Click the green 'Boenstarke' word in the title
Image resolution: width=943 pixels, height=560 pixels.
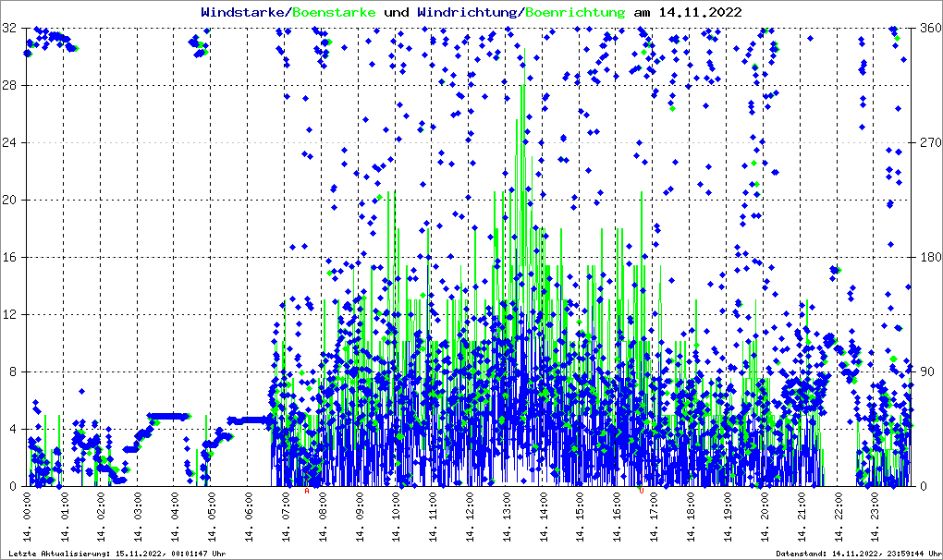point(334,12)
